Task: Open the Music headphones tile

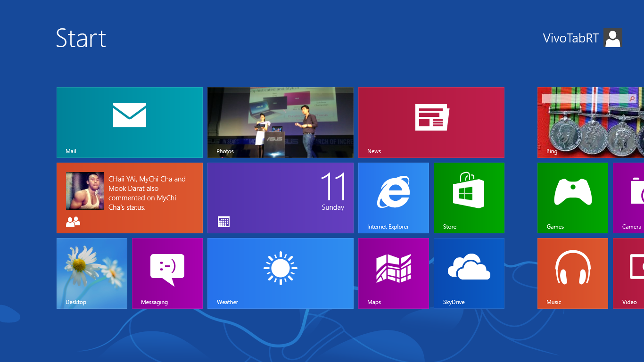Action: tap(573, 273)
